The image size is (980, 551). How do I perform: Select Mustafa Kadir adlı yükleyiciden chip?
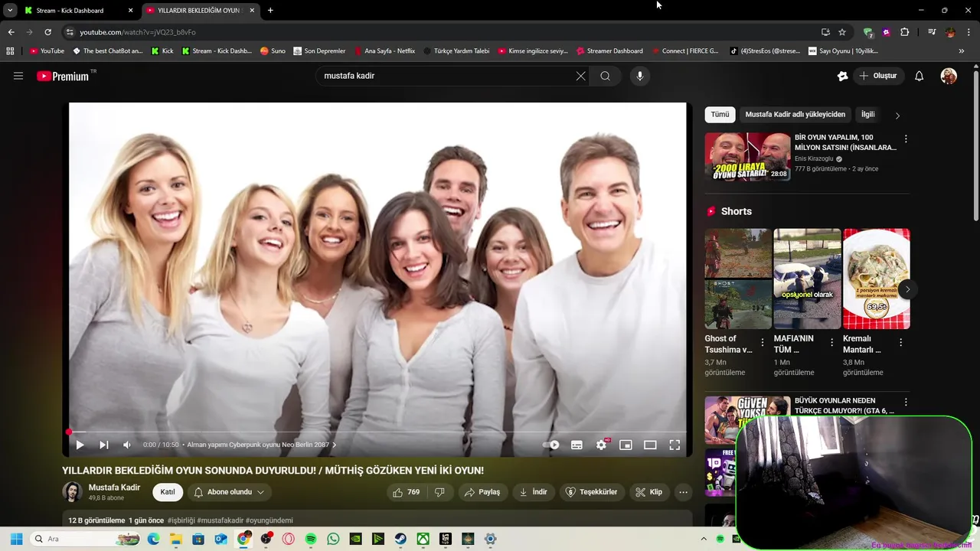pos(795,115)
